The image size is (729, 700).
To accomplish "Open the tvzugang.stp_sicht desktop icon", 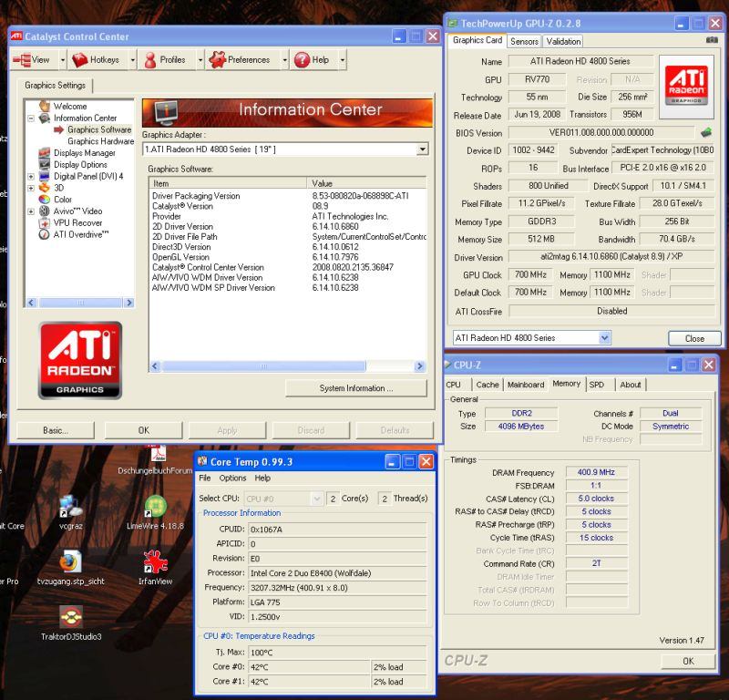I will 71,568.
